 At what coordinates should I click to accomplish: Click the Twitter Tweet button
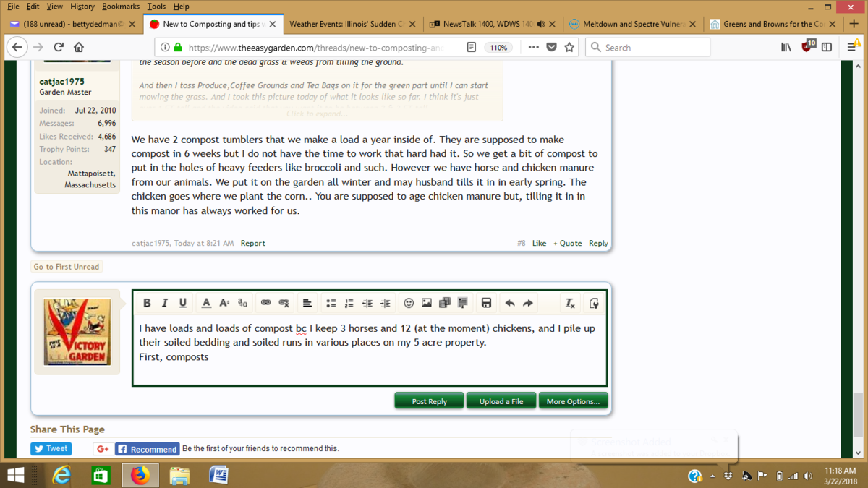pyautogui.click(x=51, y=449)
